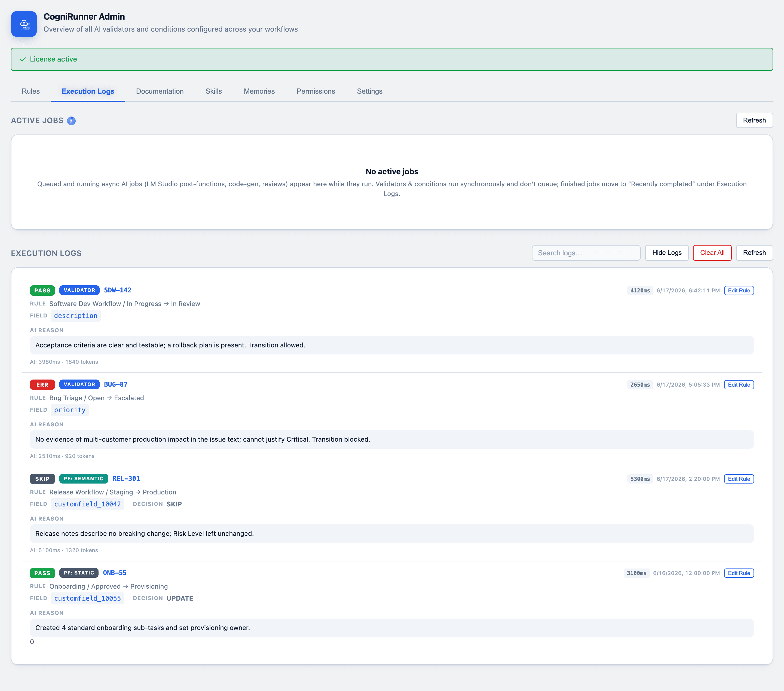The image size is (784, 691).
Task: Click the SKIP badge on the REL-301 entry
Action: [42, 479]
